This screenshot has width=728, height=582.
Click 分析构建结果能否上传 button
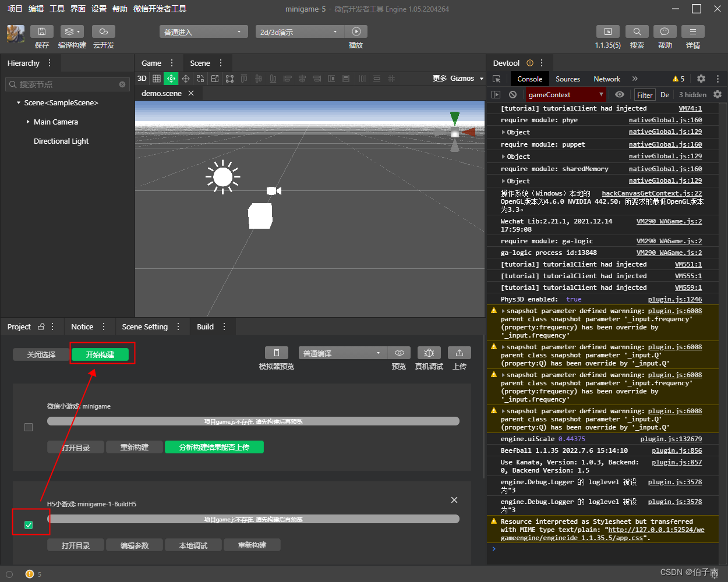tap(214, 447)
